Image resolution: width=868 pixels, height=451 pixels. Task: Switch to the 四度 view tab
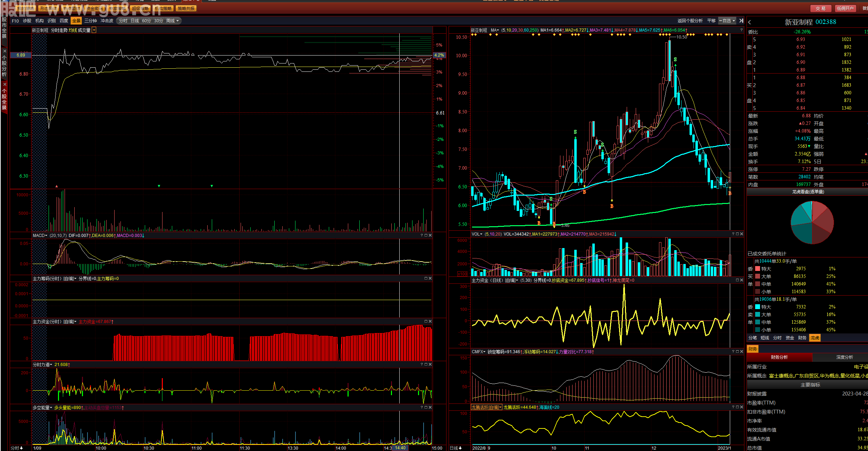coord(64,21)
